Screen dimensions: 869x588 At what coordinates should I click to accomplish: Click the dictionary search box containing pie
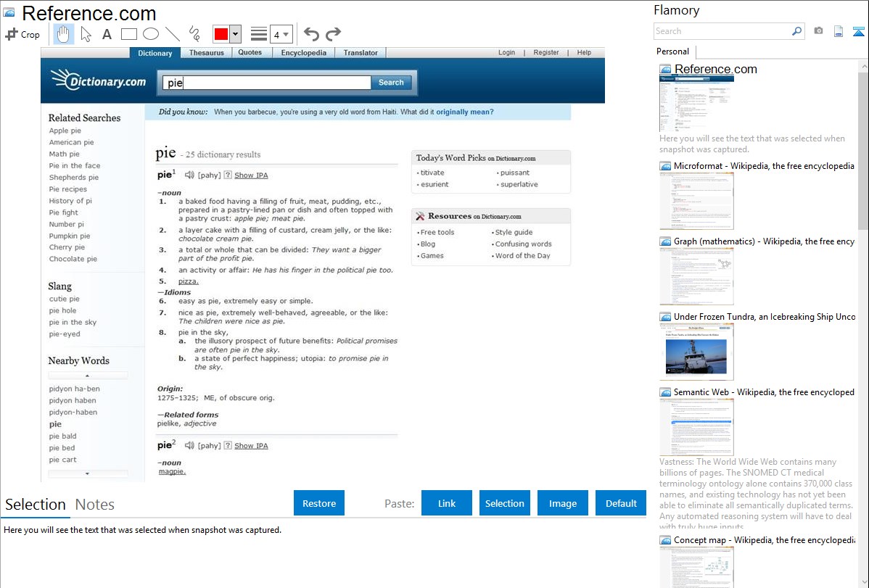(x=266, y=82)
